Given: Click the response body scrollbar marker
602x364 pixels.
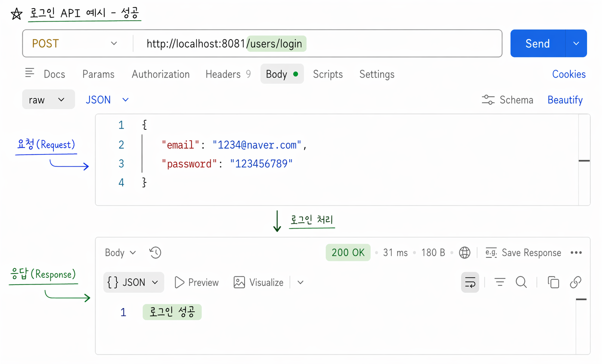Looking at the screenshot, I should click(x=581, y=299).
